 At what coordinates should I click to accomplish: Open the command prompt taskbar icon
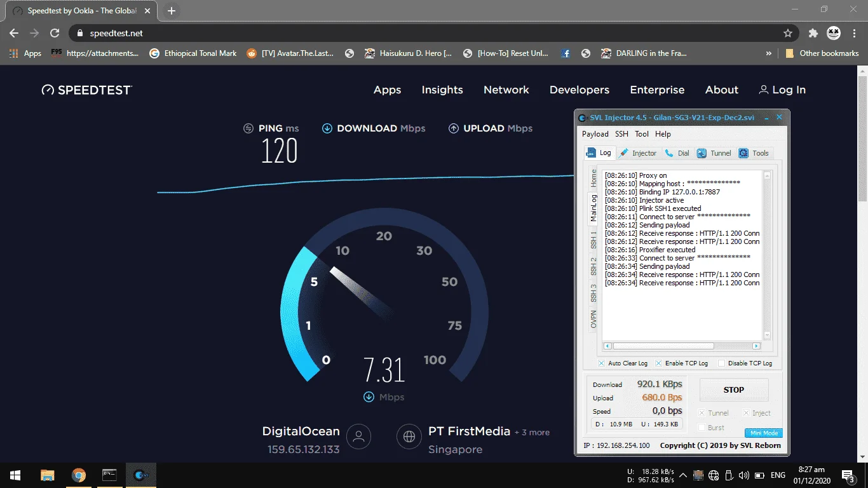coord(110,475)
